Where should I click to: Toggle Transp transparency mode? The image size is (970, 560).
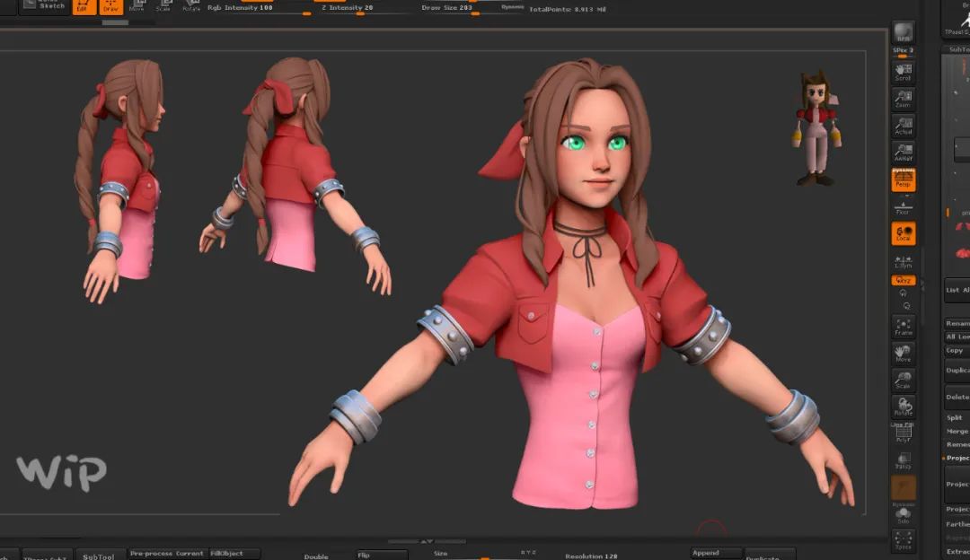904,460
